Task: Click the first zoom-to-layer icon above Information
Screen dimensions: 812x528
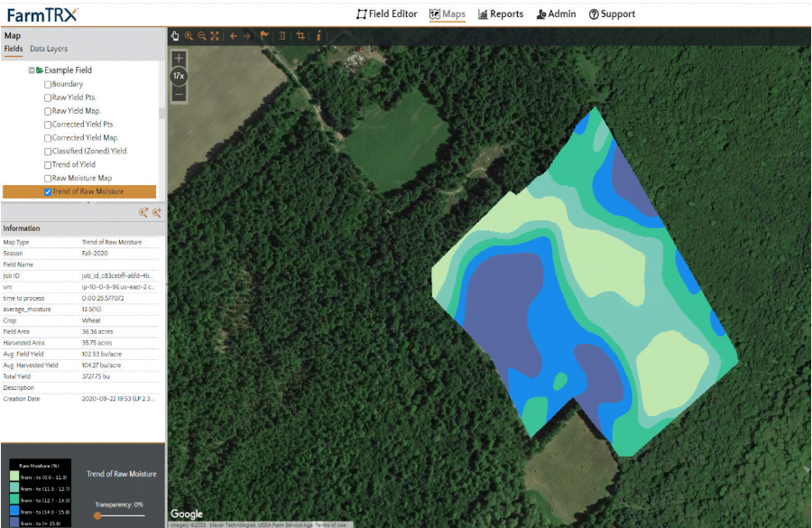Action: [x=143, y=212]
